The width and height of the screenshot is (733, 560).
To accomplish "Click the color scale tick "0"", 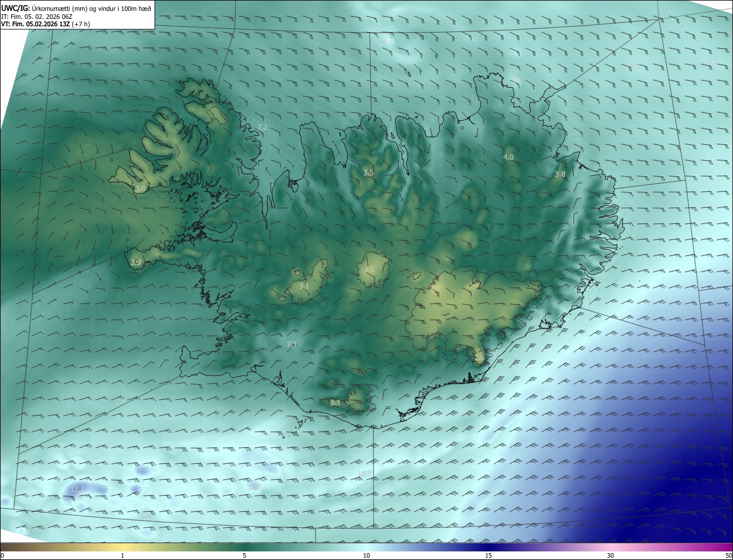I will point(2,555).
